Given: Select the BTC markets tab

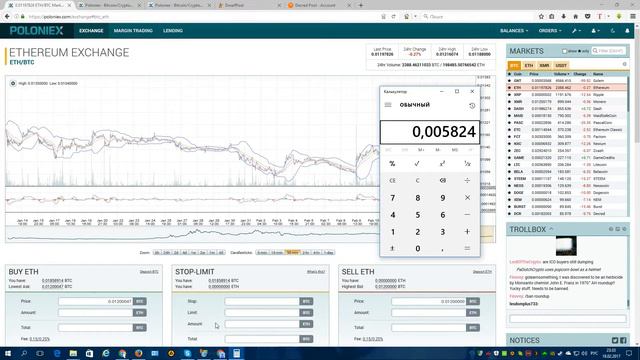Looking at the screenshot, I should (514, 65).
